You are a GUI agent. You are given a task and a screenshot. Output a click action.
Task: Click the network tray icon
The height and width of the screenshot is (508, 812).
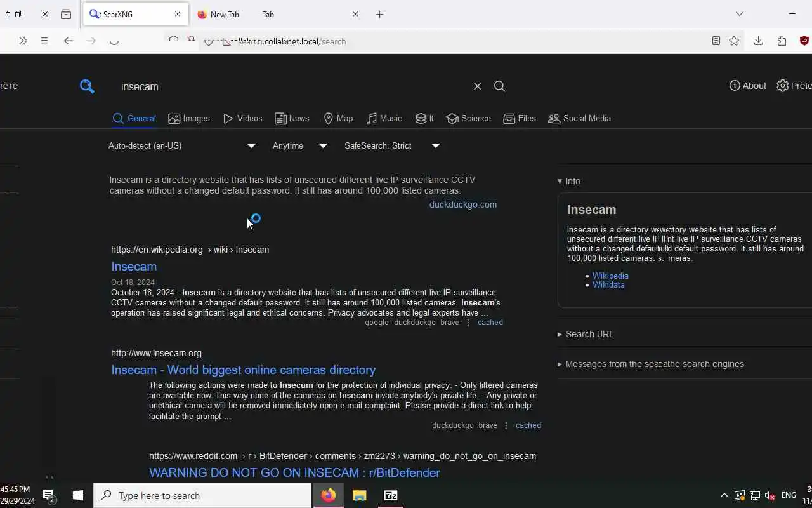(x=755, y=495)
